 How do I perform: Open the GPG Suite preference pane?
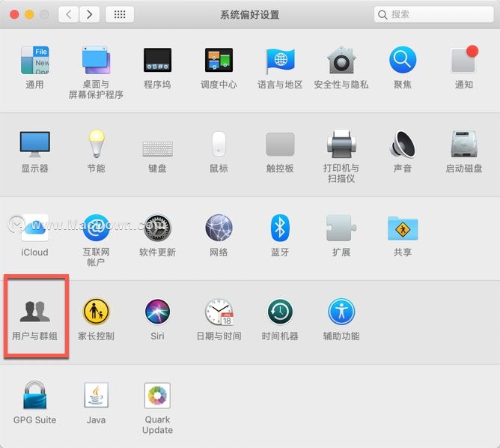34,395
